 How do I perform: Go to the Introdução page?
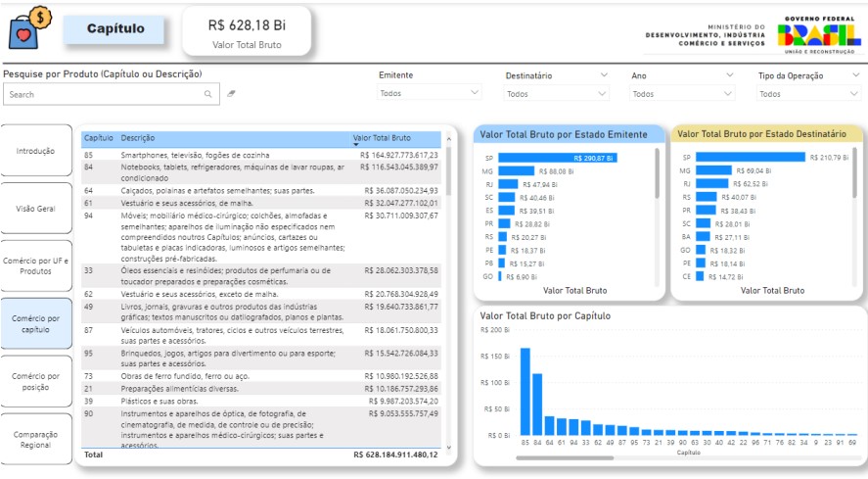[x=36, y=151]
